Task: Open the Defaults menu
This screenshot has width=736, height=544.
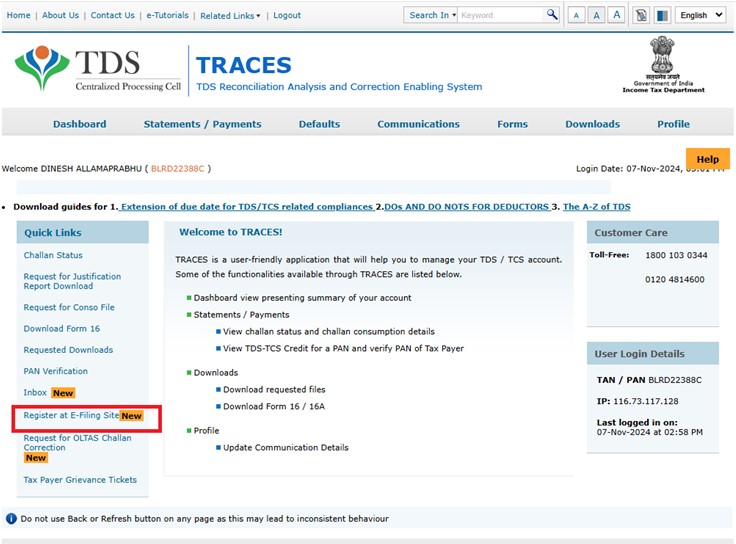Action: pyautogui.click(x=319, y=124)
